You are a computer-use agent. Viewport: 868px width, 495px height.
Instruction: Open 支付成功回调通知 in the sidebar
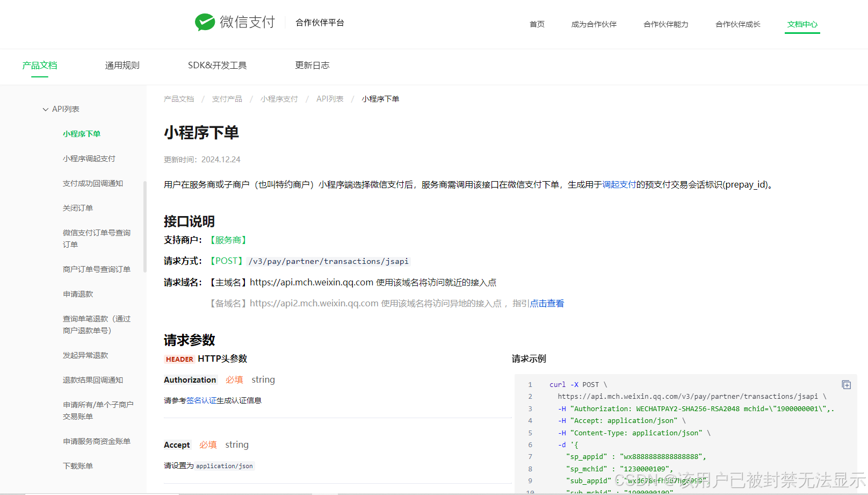92,183
